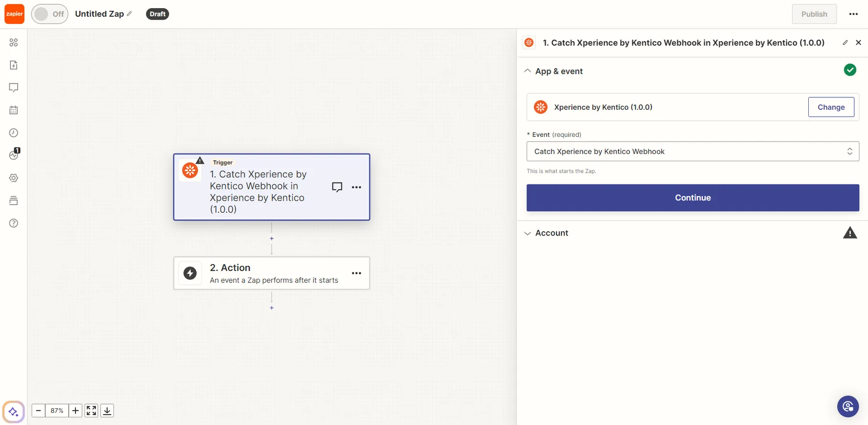Screen dimensions: 868x425
Task: Open the status sidebar icon with badge
Action: point(14,155)
